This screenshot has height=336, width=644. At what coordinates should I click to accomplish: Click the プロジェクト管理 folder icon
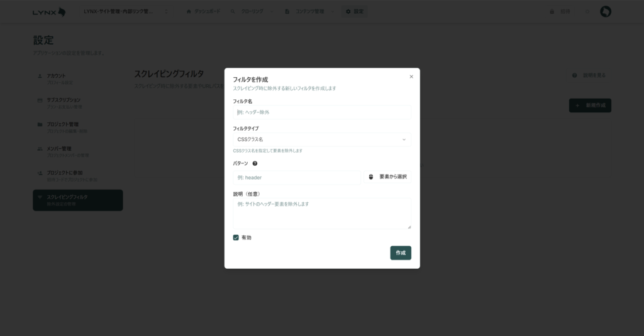click(40, 124)
